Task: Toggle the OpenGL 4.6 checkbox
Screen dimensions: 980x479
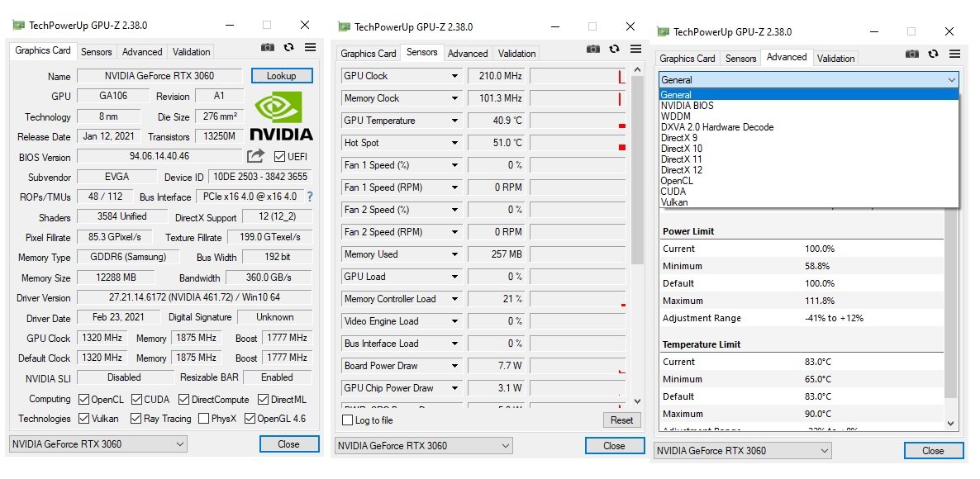Action: click(250, 419)
